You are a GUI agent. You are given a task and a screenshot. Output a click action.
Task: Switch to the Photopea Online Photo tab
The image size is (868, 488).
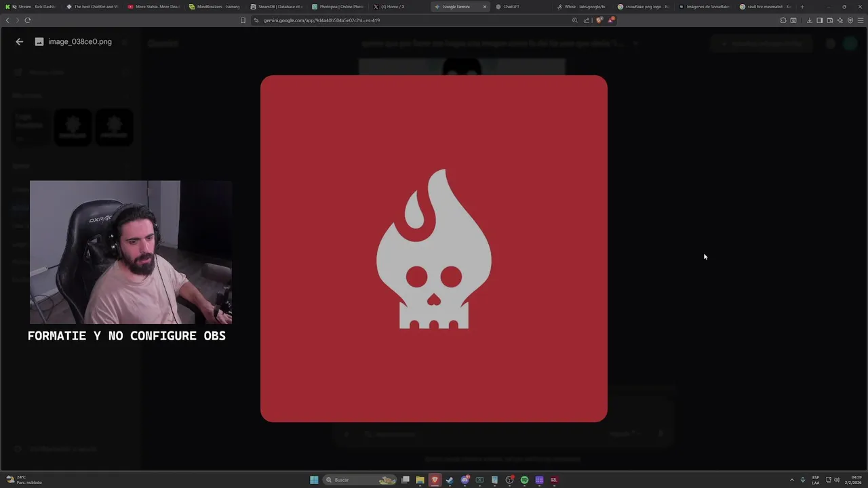click(338, 7)
